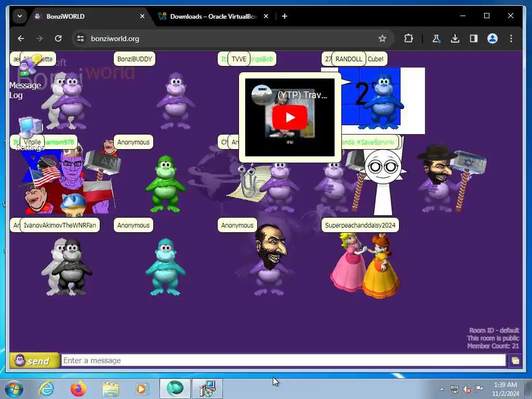Launch Firefox from the taskbar
This screenshot has height=399, width=532.
click(78, 389)
